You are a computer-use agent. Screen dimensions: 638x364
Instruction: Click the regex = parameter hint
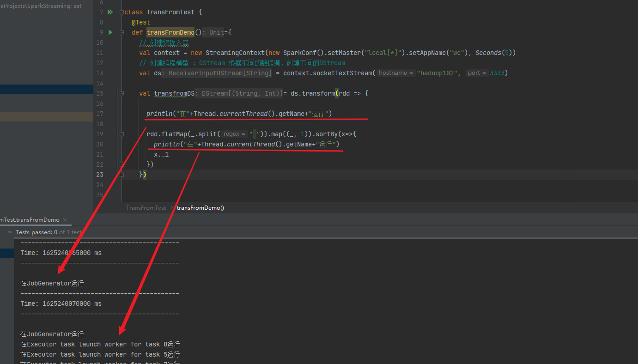point(235,134)
